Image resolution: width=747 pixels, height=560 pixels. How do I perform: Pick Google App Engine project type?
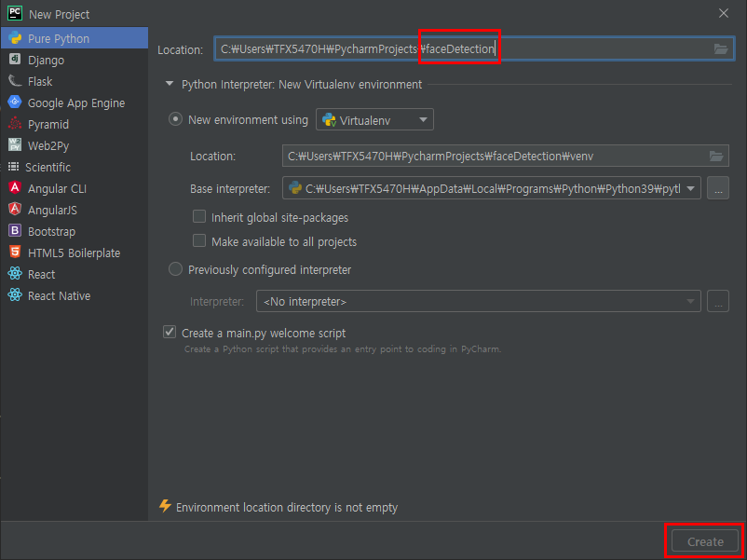point(75,102)
